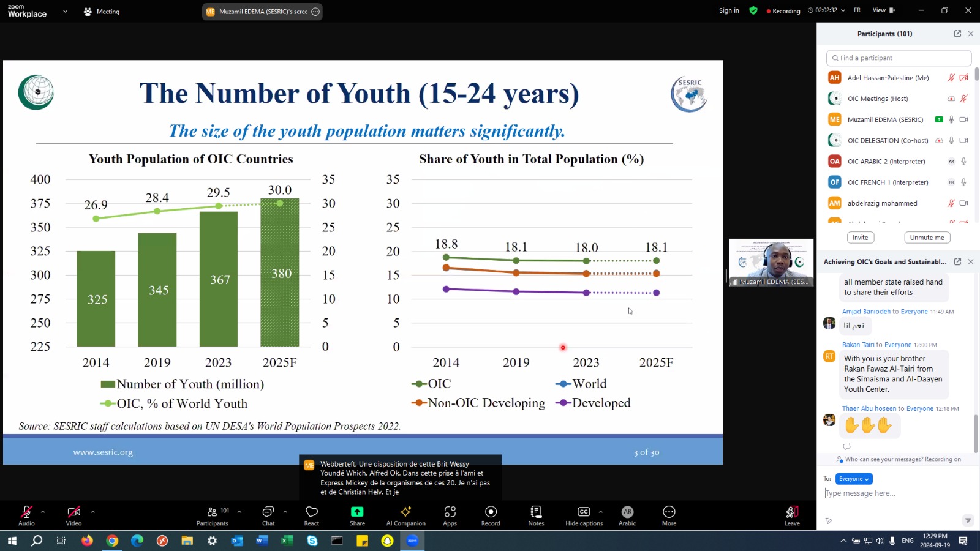Image resolution: width=980 pixels, height=551 pixels.
Task: Click the Record meeting icon
Action: (491, 515)
